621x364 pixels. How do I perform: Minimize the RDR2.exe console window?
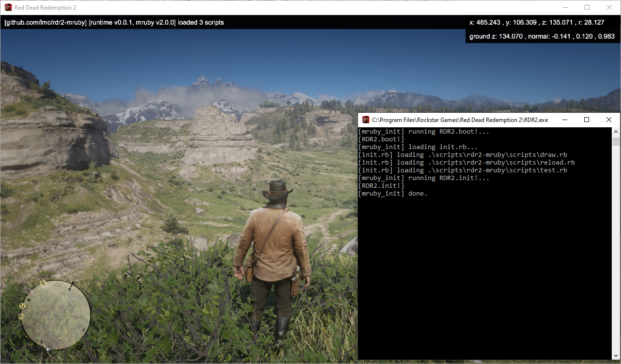coord(564,120)
